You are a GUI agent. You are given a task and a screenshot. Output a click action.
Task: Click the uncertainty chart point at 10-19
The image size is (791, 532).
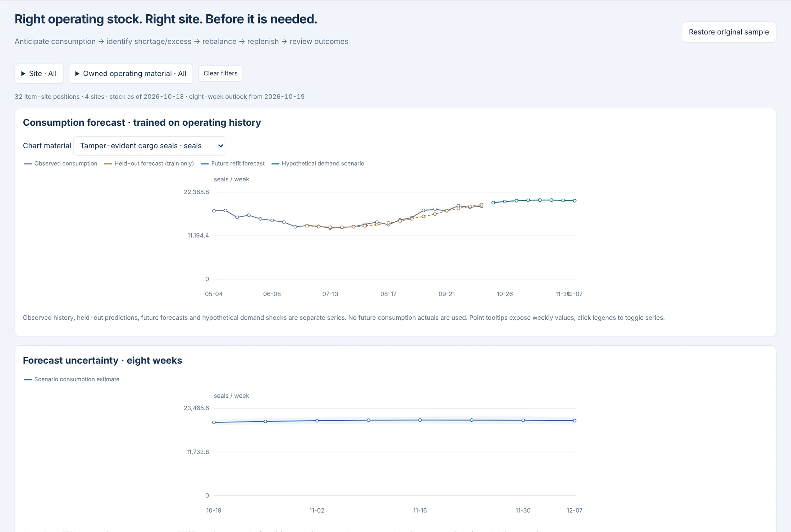pos(214,422)
